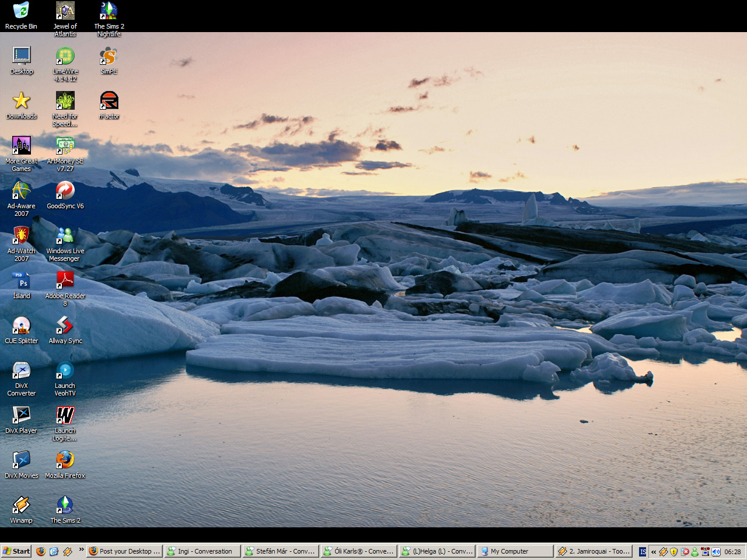Launch ArtMoney SE v7.27

coord(65,145)
